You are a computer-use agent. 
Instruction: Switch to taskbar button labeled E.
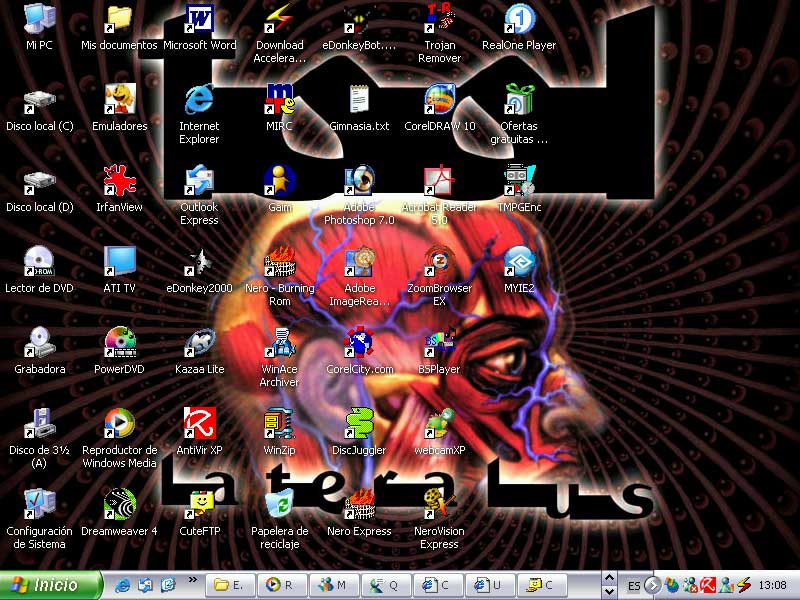click(230, 585)
